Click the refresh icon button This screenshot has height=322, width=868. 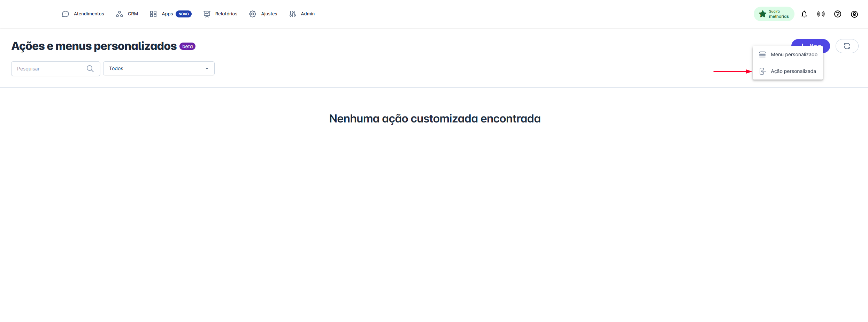click(x=847, y=46)
